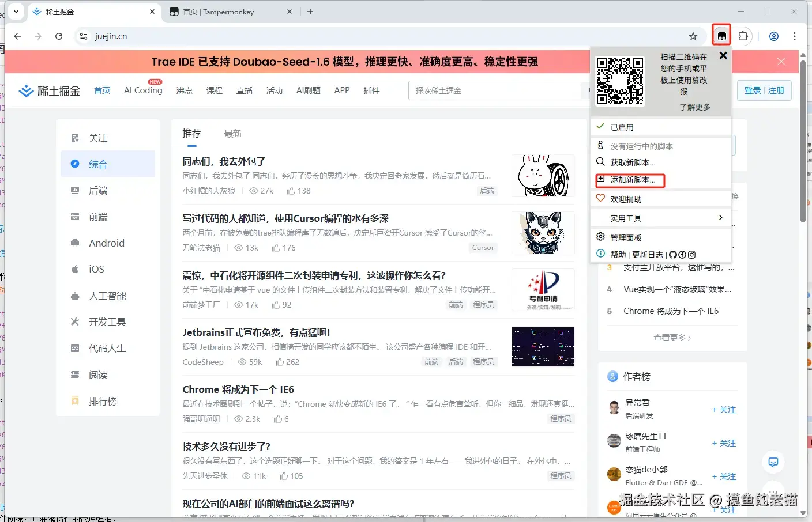Viewport: 812px width, 522px height.
Task: Click the juejin.cn address bar
Action: click(386, 36)
